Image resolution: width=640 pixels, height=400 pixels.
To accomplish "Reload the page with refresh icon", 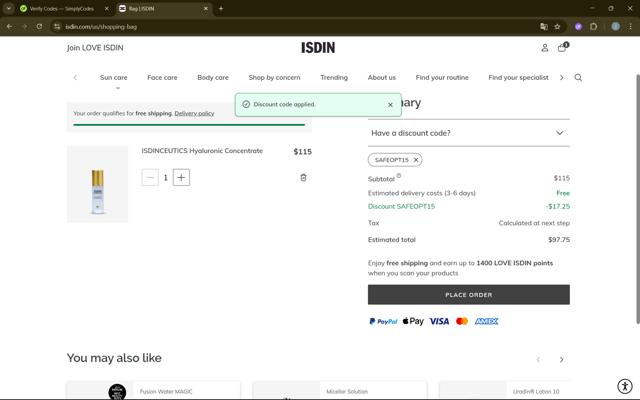I will 39,27.
